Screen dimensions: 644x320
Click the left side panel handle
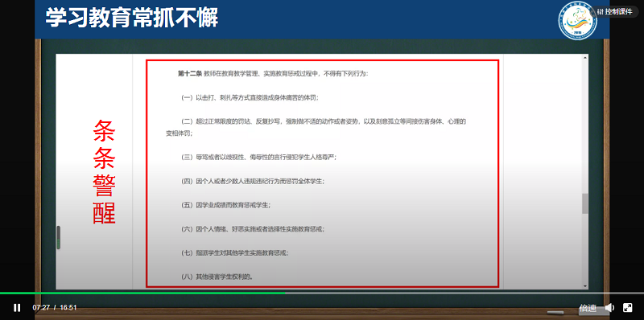58,237
